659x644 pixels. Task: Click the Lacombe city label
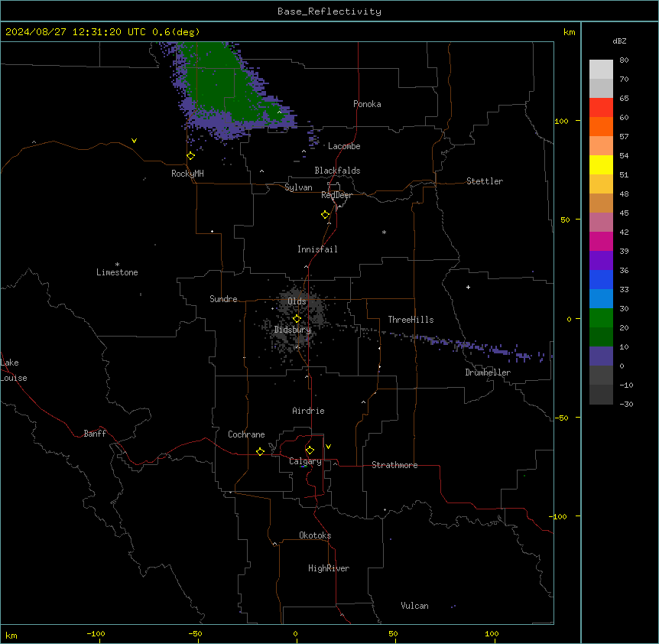(344, 146)
